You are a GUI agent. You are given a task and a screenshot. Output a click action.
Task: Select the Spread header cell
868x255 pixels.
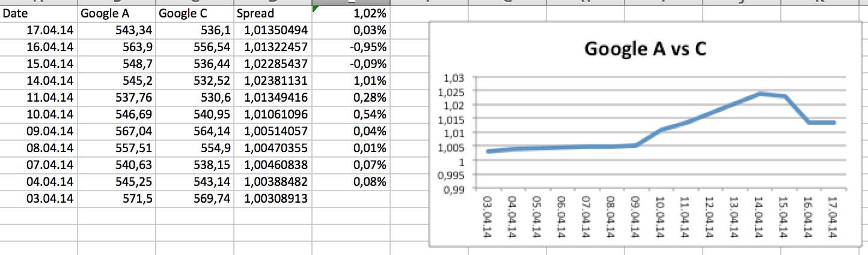pyautogui.click(x=273, y=13)
